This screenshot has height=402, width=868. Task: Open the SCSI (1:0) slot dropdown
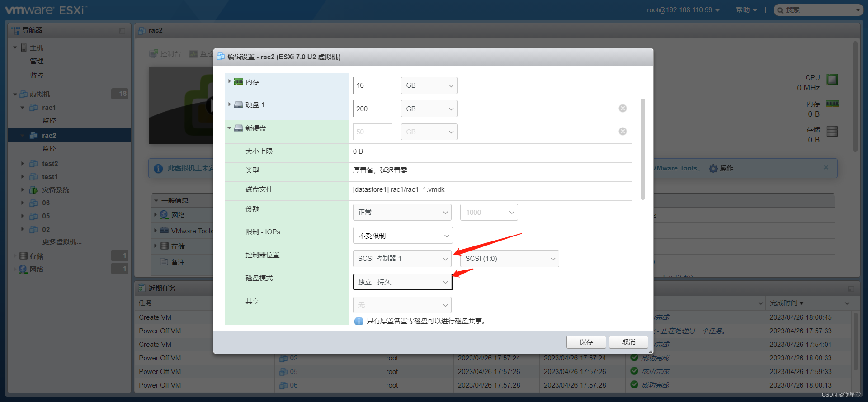click(509, 259)
